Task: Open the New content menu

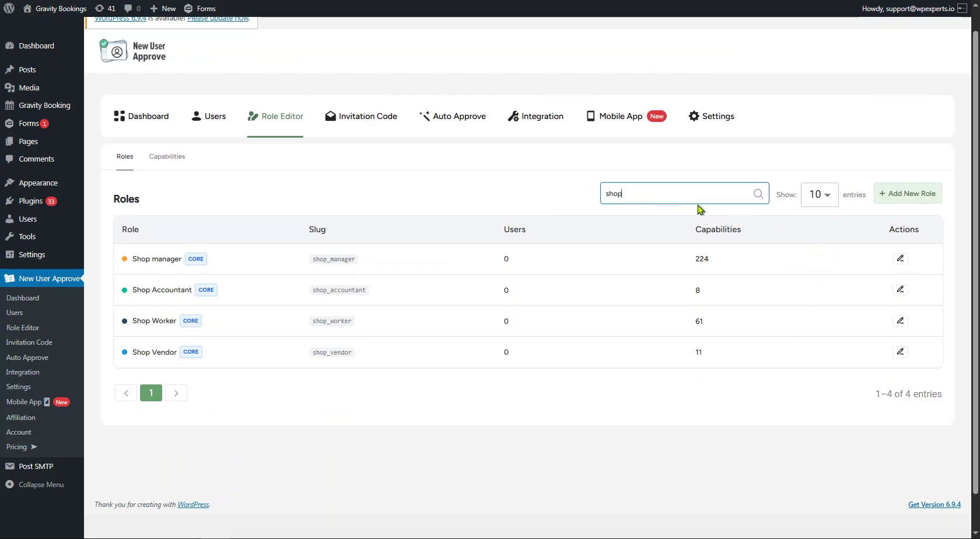Action: (163, 8)
